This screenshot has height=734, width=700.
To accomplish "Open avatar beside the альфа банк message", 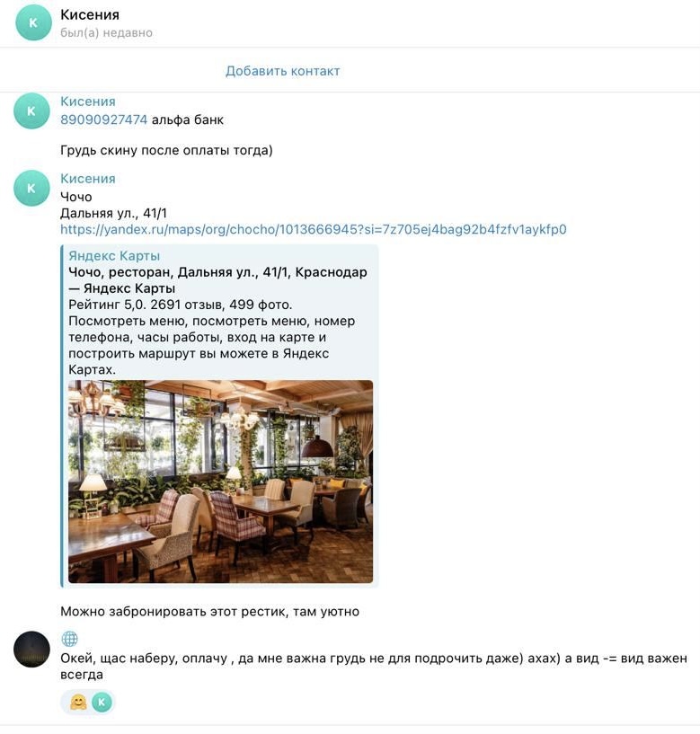I will tap(31, 111).
